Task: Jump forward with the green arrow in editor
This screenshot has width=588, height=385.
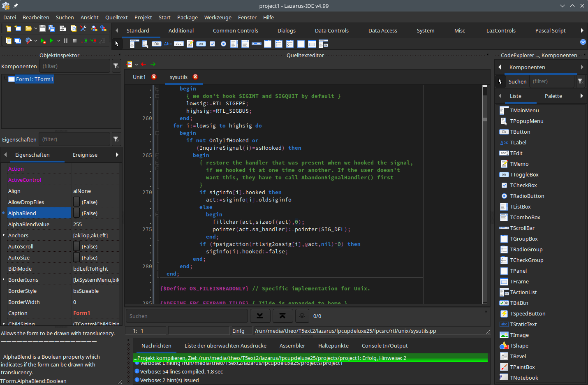Action: 153,64
